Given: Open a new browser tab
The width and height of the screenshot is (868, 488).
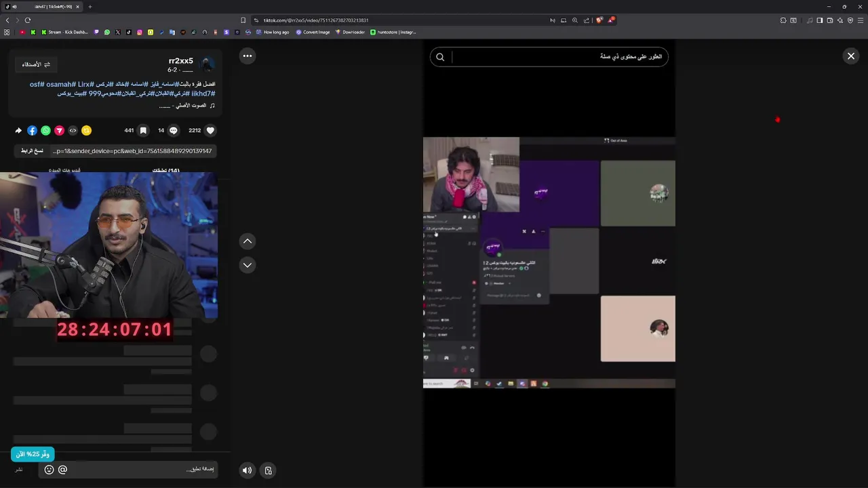Looking at the screenshot, I should click(x=90, y=7).
